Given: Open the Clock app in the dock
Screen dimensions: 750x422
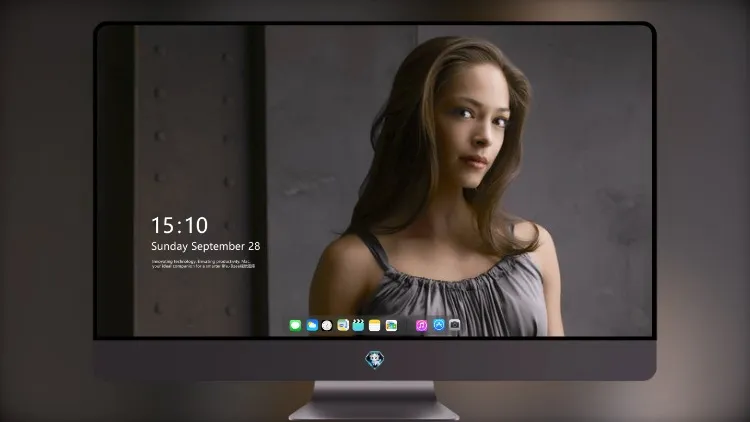Looking at the screenshot, I should click(x=327, y=325).
